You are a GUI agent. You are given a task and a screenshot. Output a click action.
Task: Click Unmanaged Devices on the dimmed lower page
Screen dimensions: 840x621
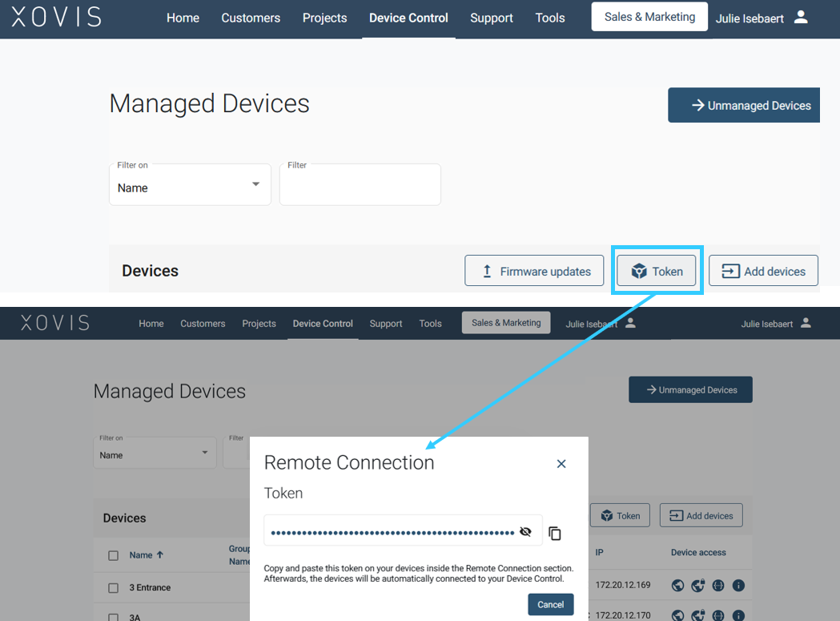click(690, 390)
